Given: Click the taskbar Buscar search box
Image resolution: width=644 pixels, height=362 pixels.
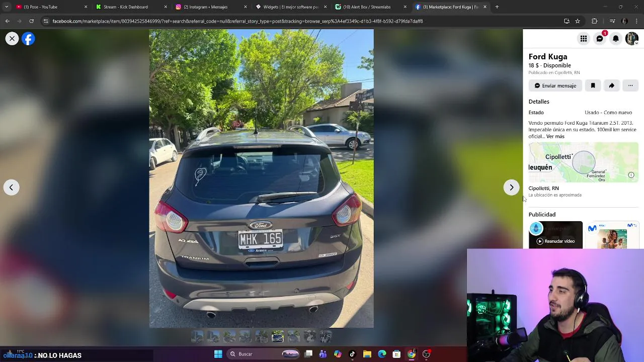Looking at the screenshot, I should (265, 354).
